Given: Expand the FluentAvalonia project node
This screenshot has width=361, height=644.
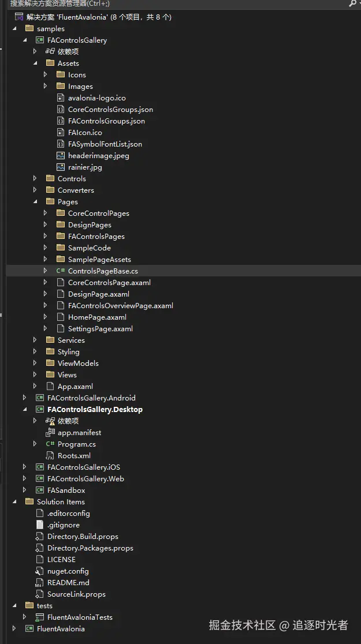Looking at the screenshot, I should [x=14, y=628].
